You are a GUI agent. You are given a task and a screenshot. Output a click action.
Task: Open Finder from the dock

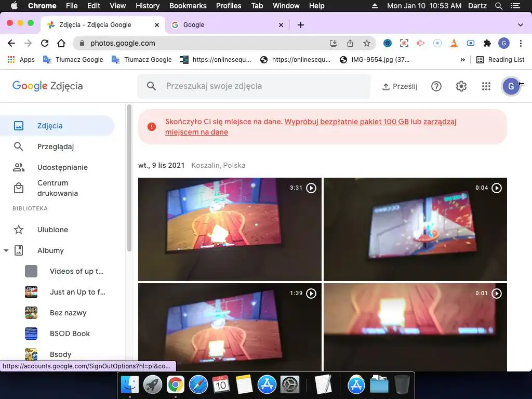click(130, 385)
